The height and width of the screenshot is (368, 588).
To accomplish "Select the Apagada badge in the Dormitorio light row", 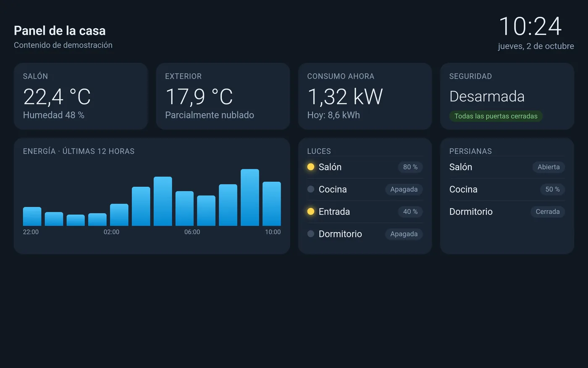I will 404,234.
